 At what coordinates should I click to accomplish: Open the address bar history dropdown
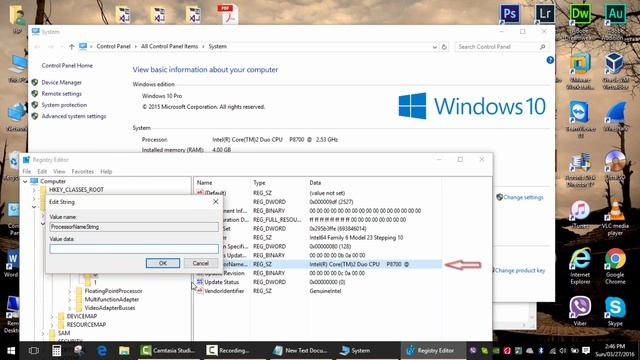pos(434,47)
